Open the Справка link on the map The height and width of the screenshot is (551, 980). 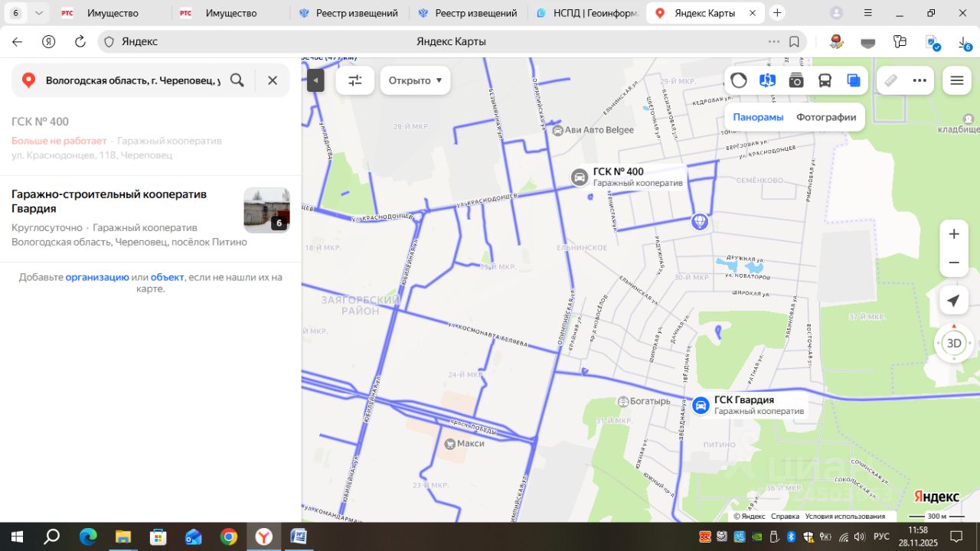coord(785,517)
